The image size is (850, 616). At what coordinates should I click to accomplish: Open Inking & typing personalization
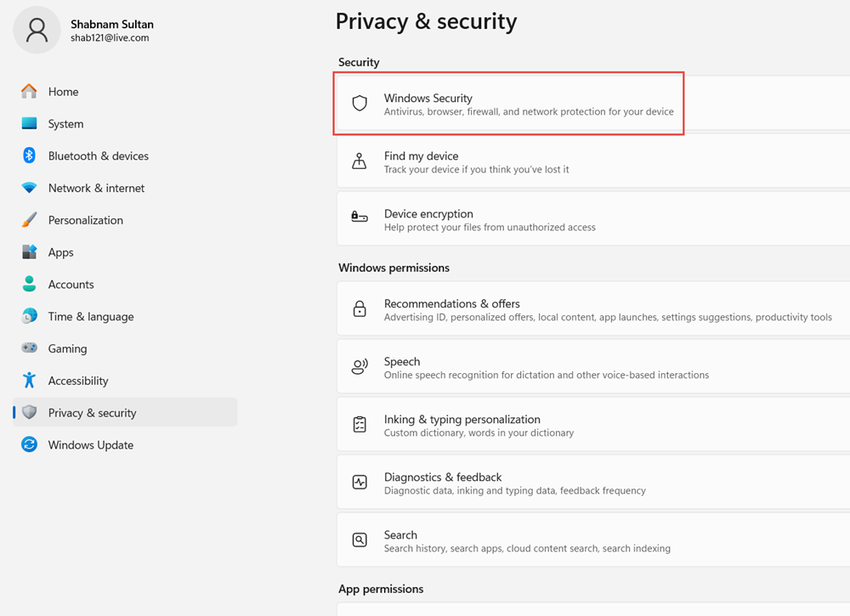click(x=593, y=424)
